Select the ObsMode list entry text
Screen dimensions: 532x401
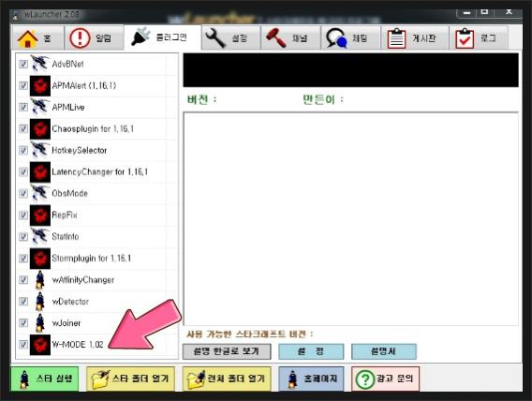tap(70, 193)
